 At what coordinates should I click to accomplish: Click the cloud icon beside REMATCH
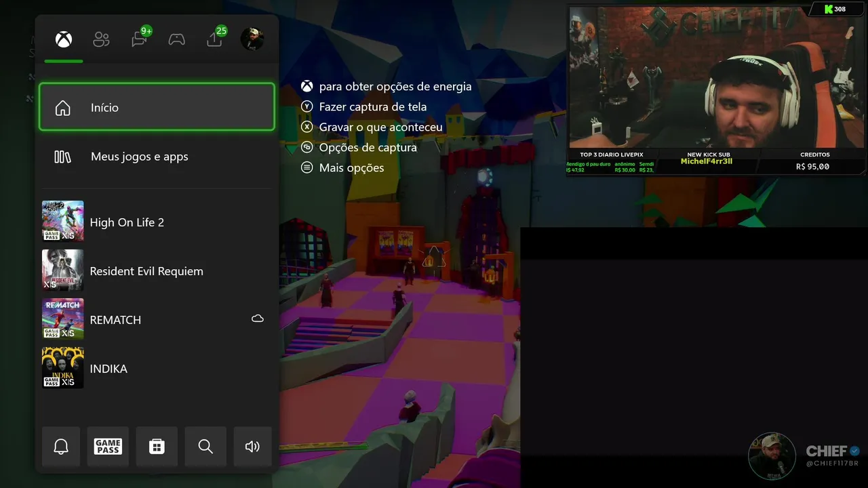click(258, 319)
